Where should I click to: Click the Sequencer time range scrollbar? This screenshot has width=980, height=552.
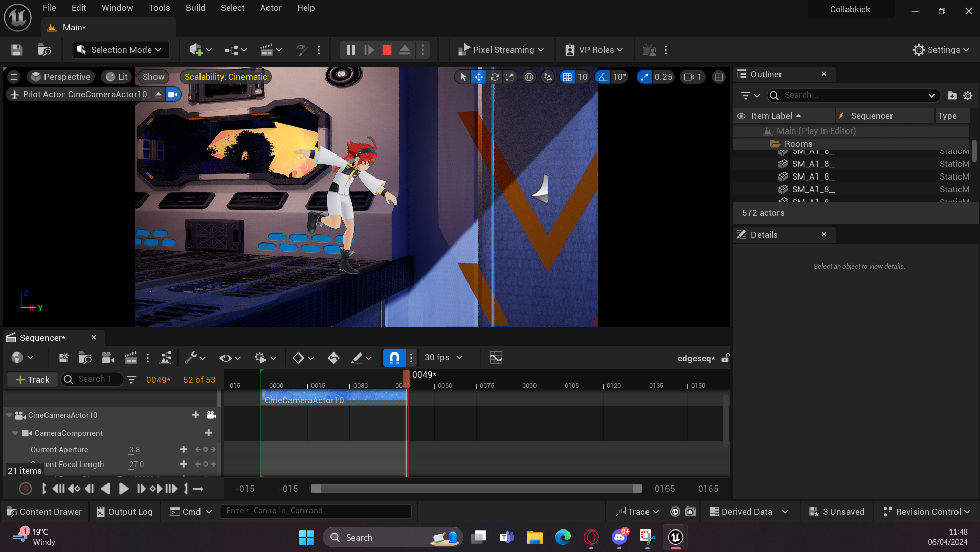point(476,489)
